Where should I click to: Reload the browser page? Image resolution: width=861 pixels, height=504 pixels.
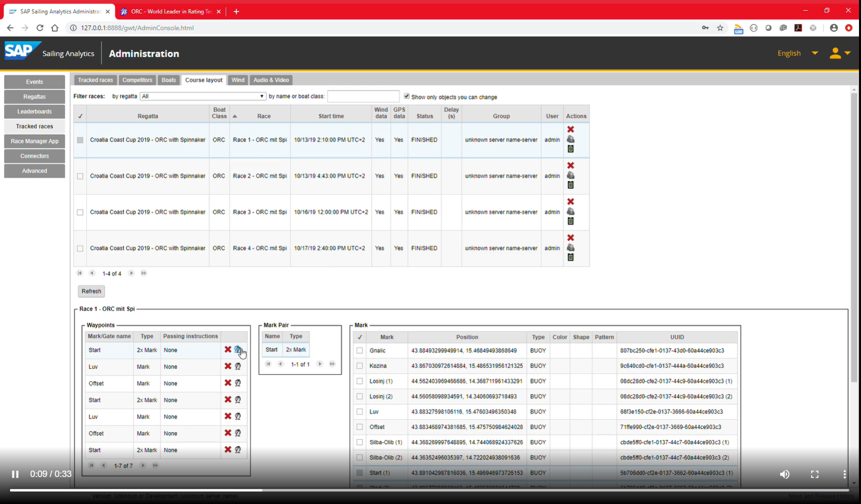40,28
